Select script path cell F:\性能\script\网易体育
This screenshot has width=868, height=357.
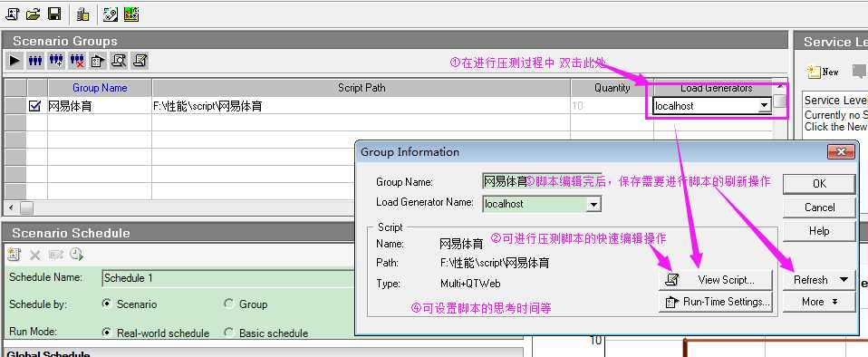click(x=362, y=106)
